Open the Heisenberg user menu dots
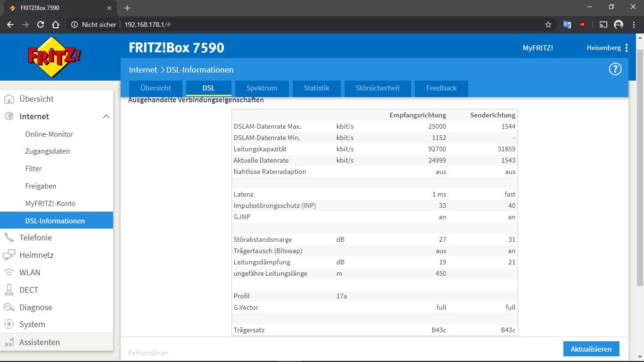Image resolution: width=644 pixels, height=362 pixels. [x=627, y=48]
